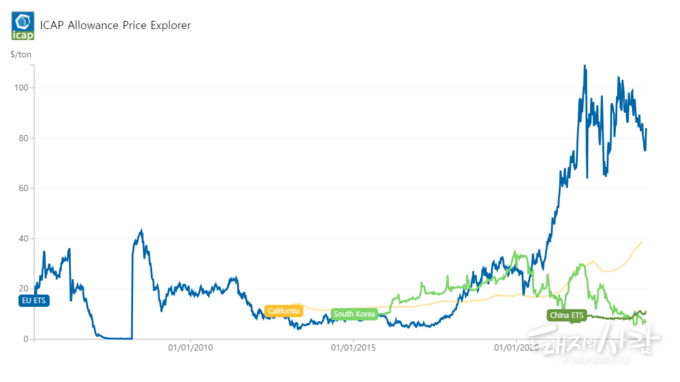
Task: Click the end of the California line near 40
Action: point(642,242)
